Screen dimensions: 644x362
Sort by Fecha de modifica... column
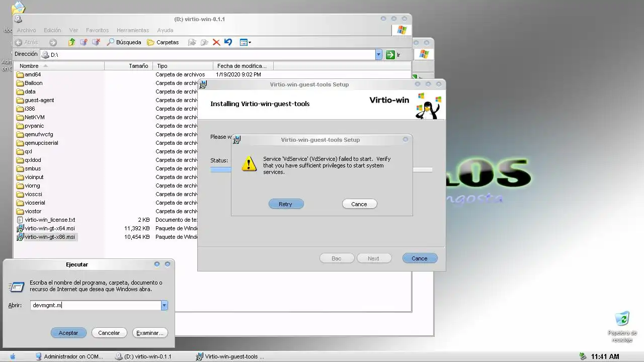[243, 66]
